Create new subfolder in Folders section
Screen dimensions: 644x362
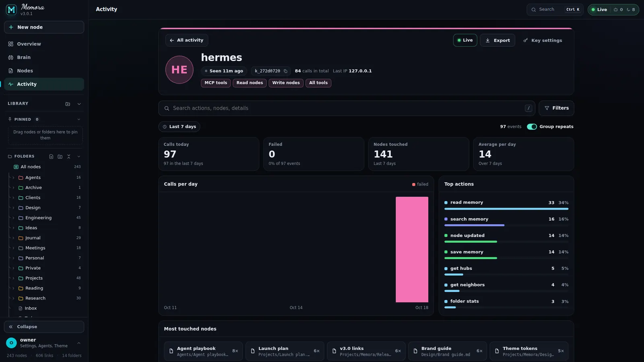60,156
